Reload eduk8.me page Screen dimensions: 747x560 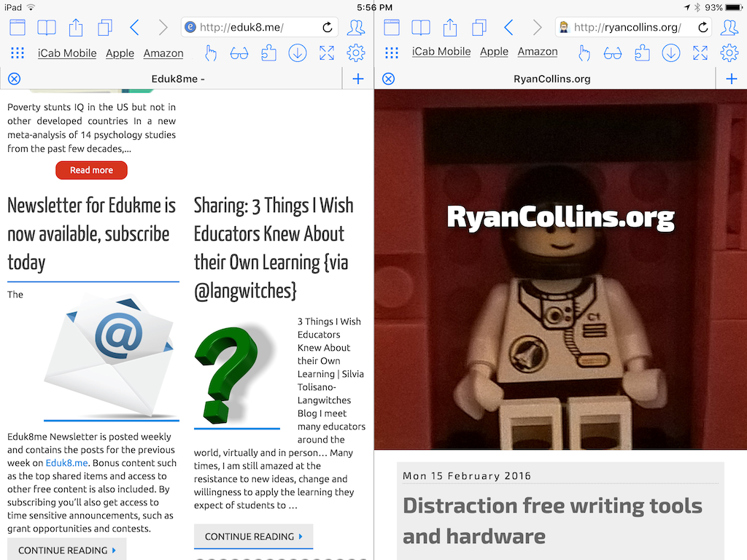pyautogui.click(x=328, y=28)
